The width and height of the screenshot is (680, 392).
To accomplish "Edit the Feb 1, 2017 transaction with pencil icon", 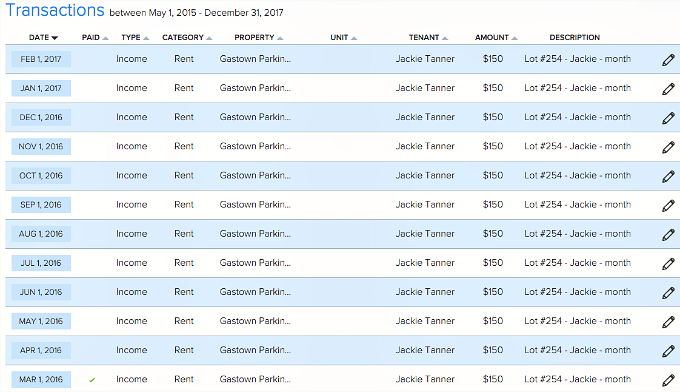I will 668,60.
